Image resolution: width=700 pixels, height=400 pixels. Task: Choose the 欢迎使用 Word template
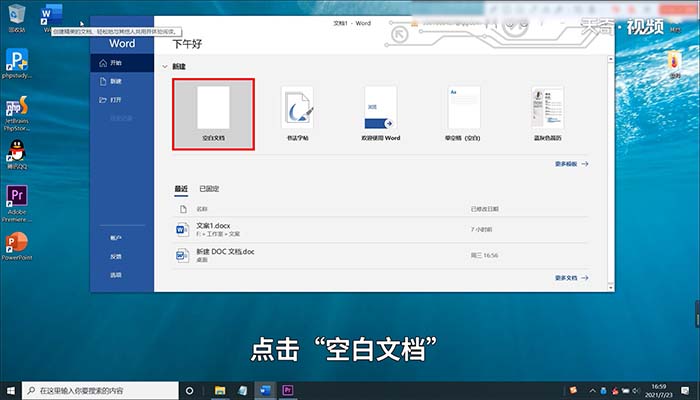[x=381, y=114]
